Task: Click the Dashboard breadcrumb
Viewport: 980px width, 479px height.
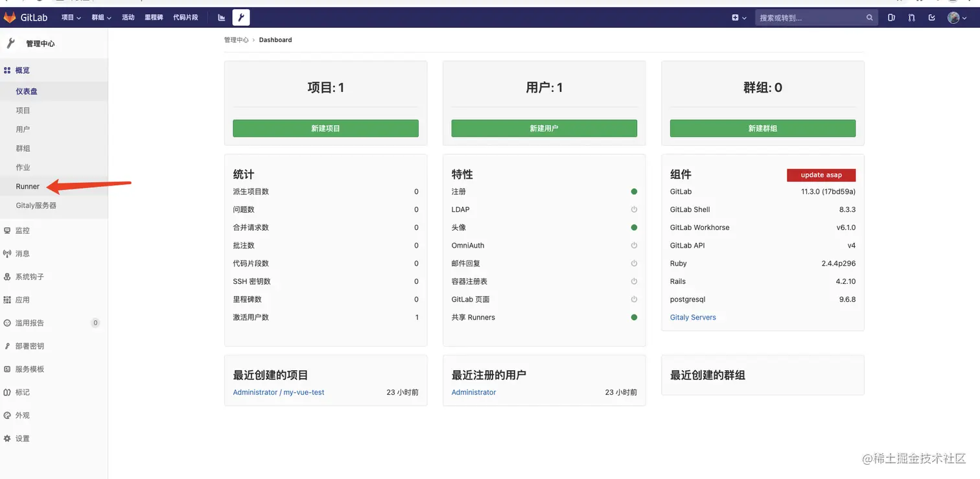Action: tap(275, 40)
